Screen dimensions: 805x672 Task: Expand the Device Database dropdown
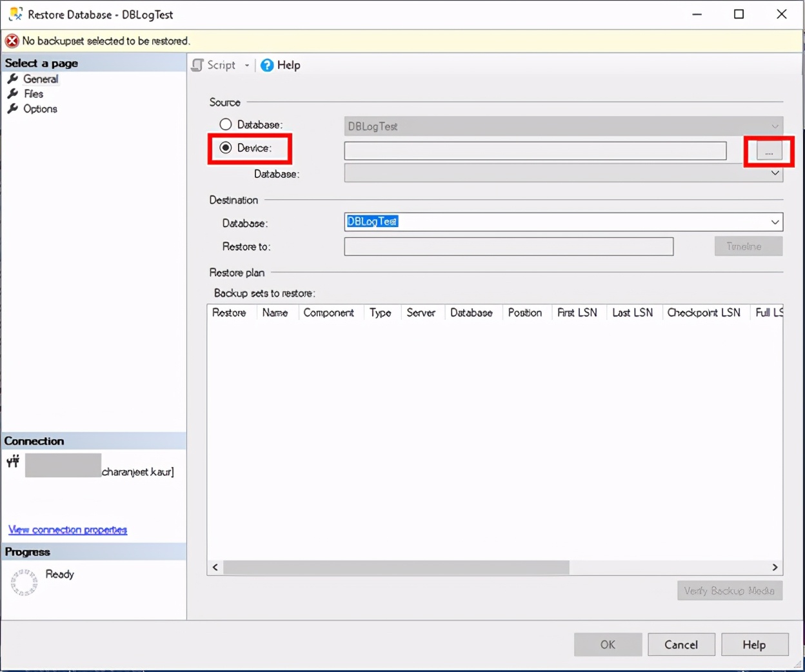775,173
